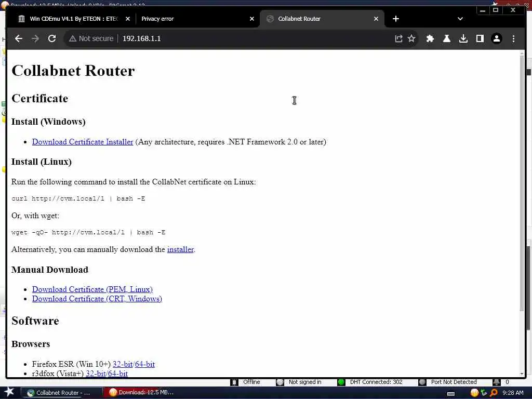Image resolution: width=532 pixels, height=399 pixels.
Task: Bookmark this page with the star
Action: click(x=411, y=38)
